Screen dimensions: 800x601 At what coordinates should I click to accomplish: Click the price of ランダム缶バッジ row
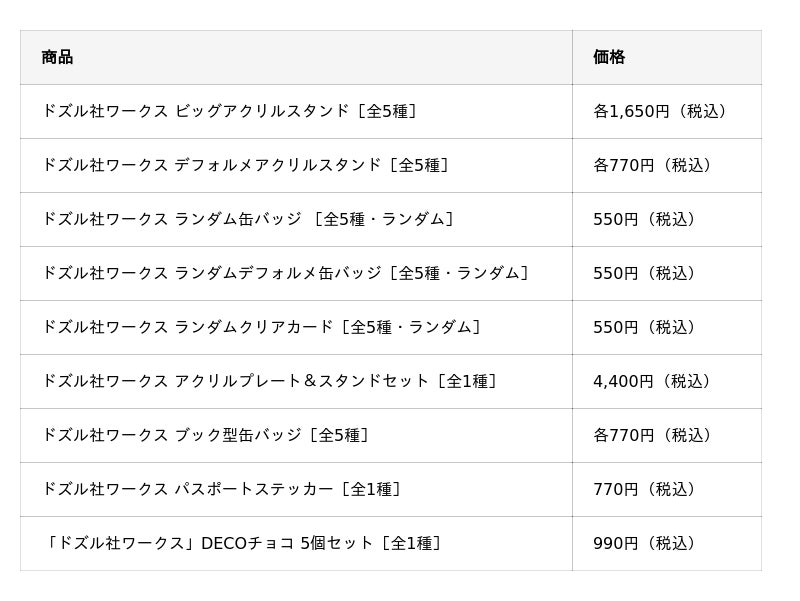tap(644, 219)
